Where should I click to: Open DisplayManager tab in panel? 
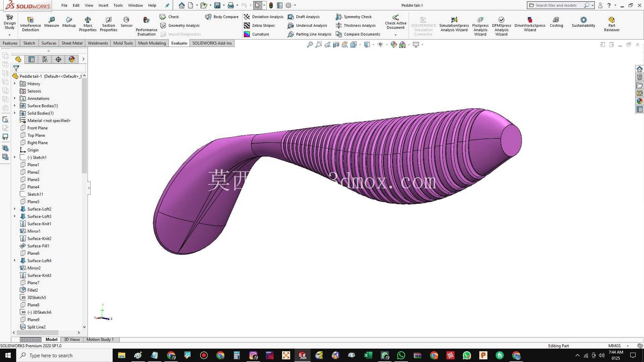click(x=72, y=59)
